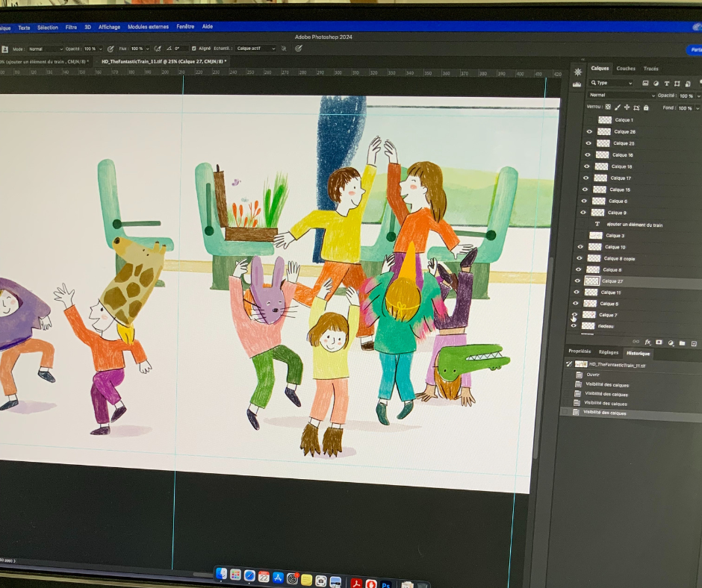Open the Filtre menu
The height and width of the screenshot is (588, 702).
click(x=71, y=27)
